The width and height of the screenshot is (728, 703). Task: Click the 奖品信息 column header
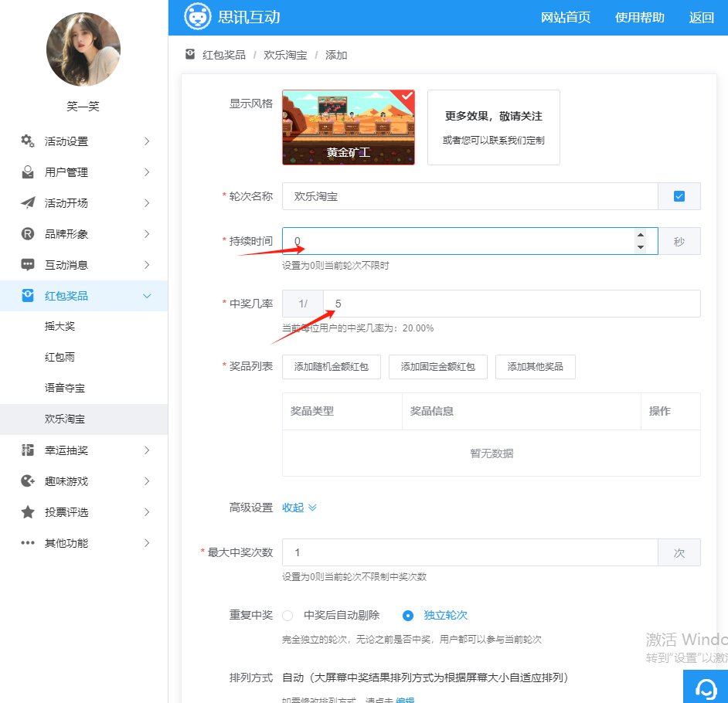522,412
